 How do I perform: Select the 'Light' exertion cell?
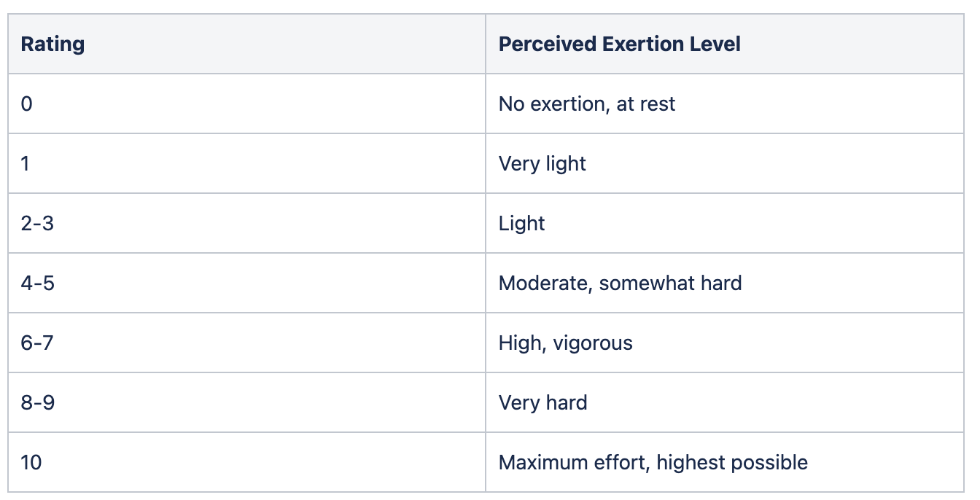point(725,223)
